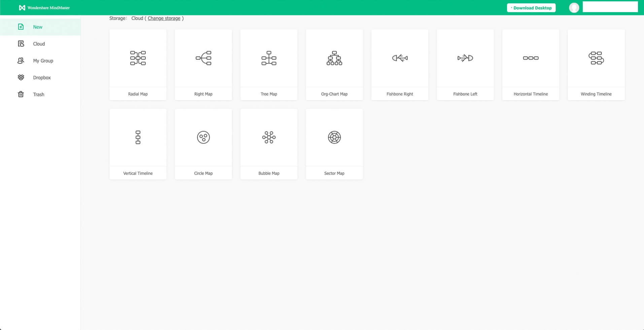The image size is (644, 330).
Task: Select the Bubble Map template icon
Action: coord(269,137)
